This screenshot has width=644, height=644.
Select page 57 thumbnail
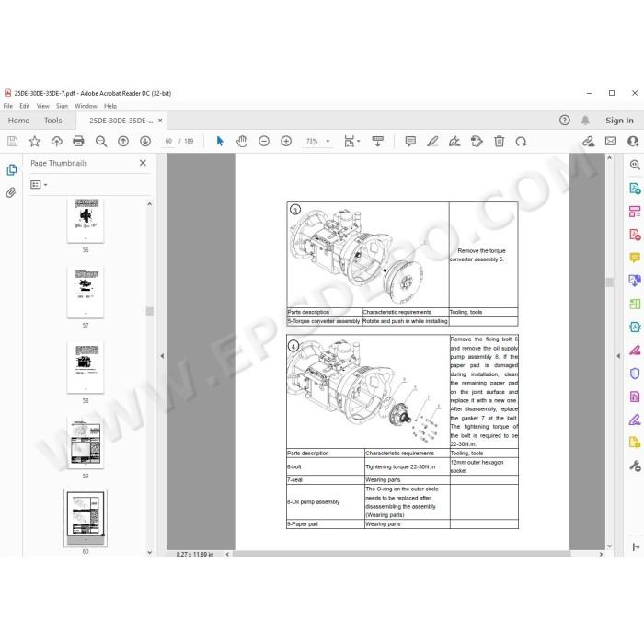[x=85, y=292]
